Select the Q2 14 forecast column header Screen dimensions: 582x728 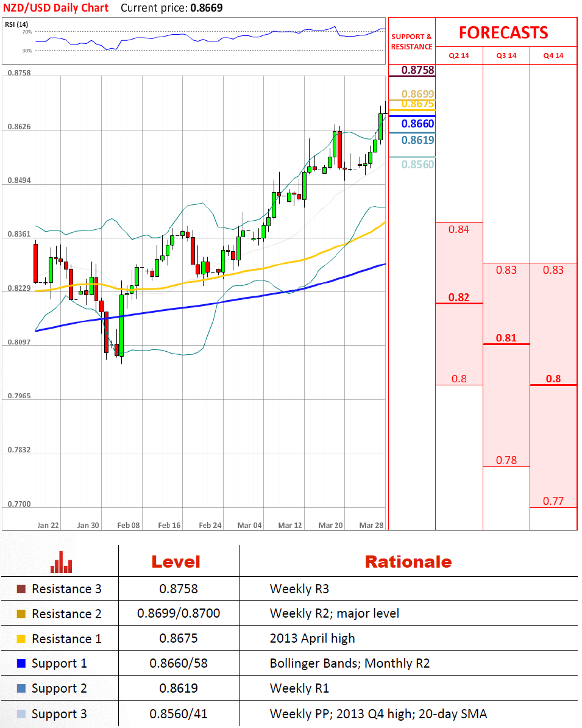[x=458, y=55]
